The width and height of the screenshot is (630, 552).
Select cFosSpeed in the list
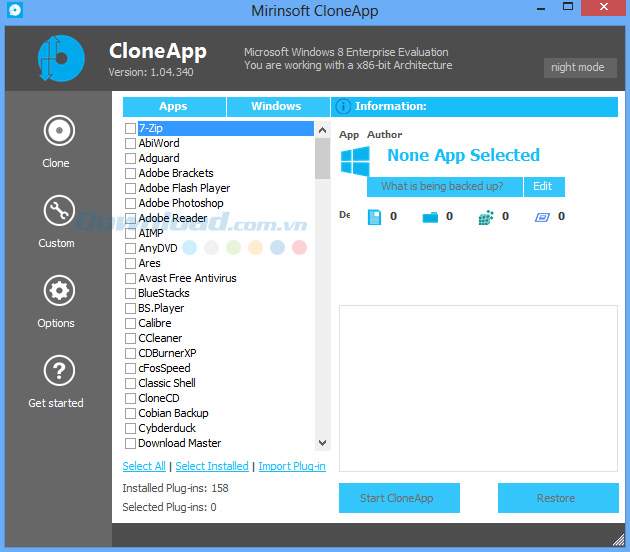pyautogui.click(x=164, y=368)
